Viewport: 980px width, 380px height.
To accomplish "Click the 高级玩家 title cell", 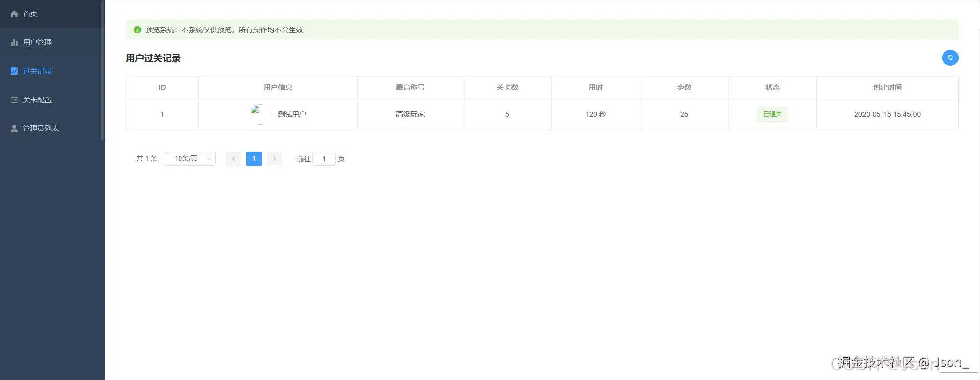I will [x=410, y=114].
